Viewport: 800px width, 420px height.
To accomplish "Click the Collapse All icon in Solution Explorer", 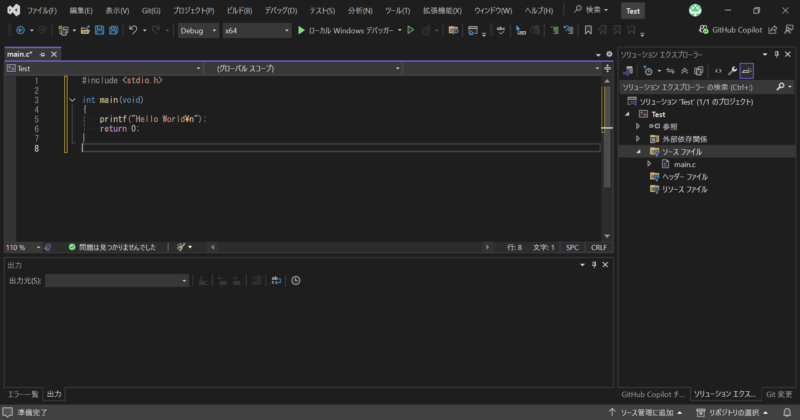I will pyautogui.click(x=685, y=71).
